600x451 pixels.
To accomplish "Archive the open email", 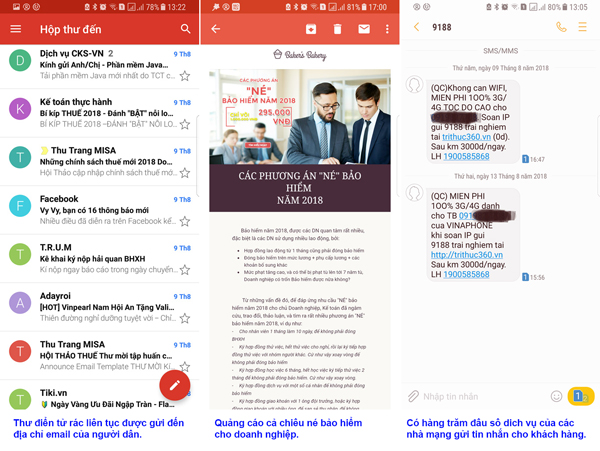I will 311,29.
